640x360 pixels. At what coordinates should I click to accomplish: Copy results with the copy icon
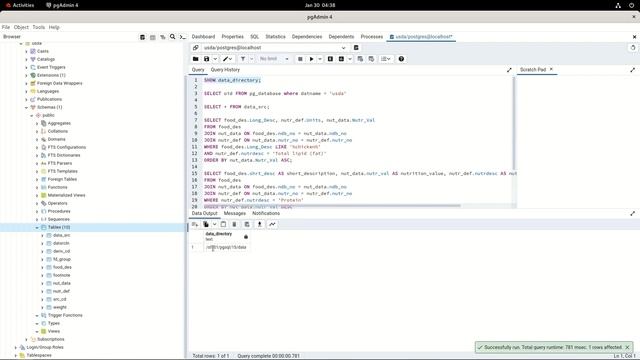point(206,224)
